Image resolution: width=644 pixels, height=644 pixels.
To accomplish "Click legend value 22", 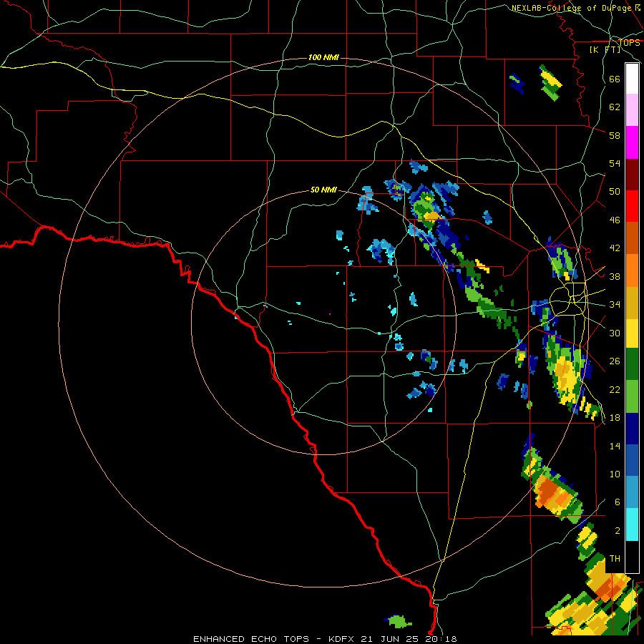I will click(x=615, y=389).
